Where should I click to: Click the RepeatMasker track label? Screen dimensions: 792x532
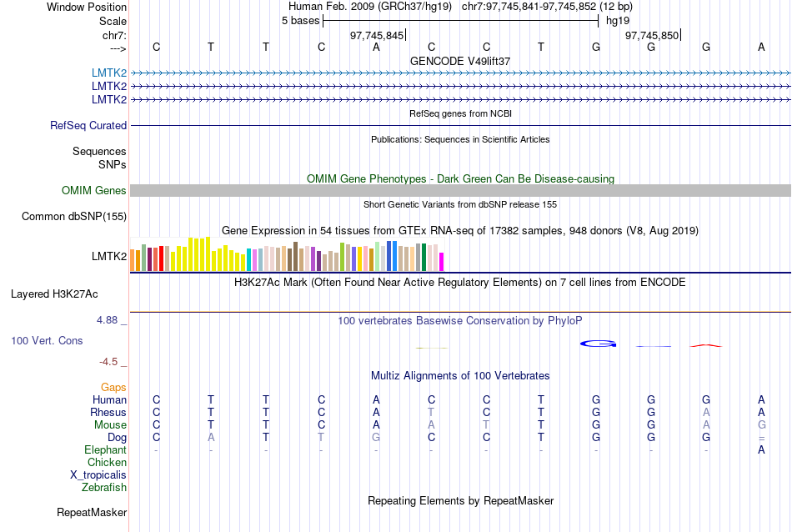(x=92, y=512)
